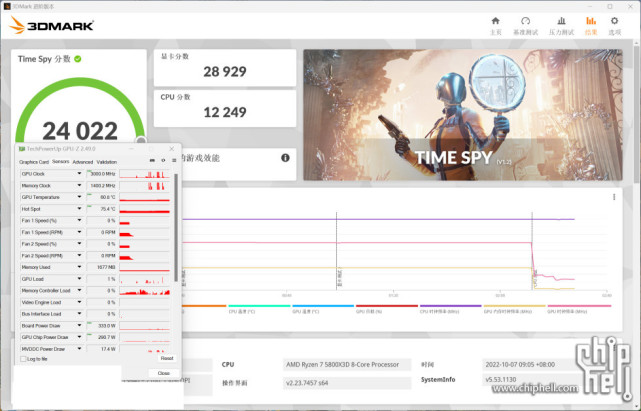The height and width of the screenshot is (411, 641).
Task: Open the Memory Clock sensor dropdown
Action: point(79,186)
